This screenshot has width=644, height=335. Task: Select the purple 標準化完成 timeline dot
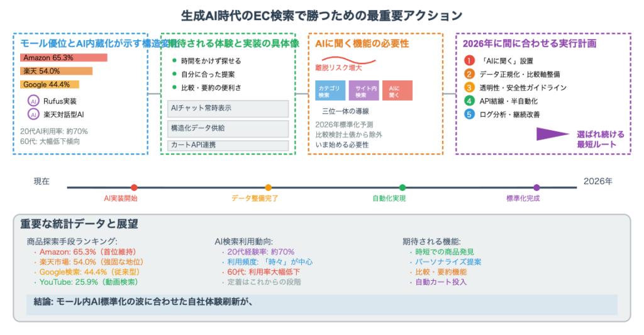point(536,187)
